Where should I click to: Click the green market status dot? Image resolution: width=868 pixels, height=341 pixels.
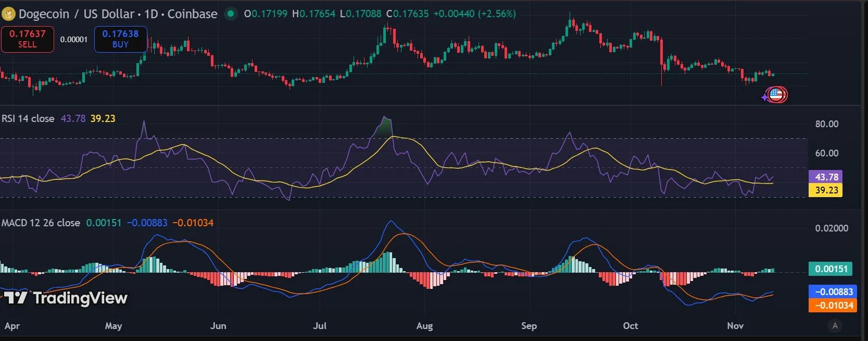tap(230, 14)
